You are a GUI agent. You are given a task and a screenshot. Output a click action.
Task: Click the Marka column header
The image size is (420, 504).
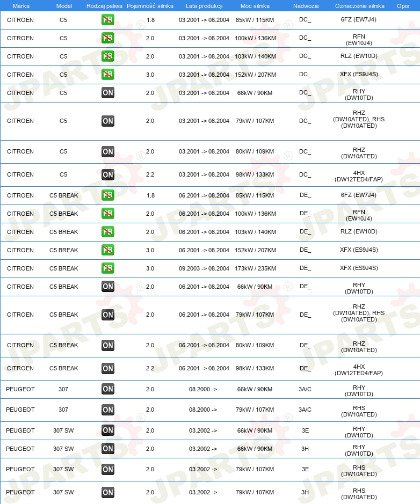[21, 6]
